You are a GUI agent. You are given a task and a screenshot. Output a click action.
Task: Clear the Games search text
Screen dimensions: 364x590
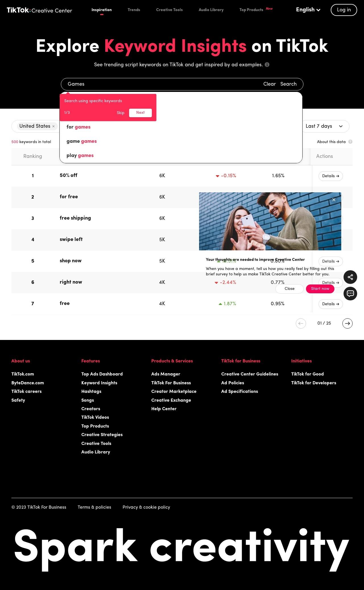pos(270,84)
